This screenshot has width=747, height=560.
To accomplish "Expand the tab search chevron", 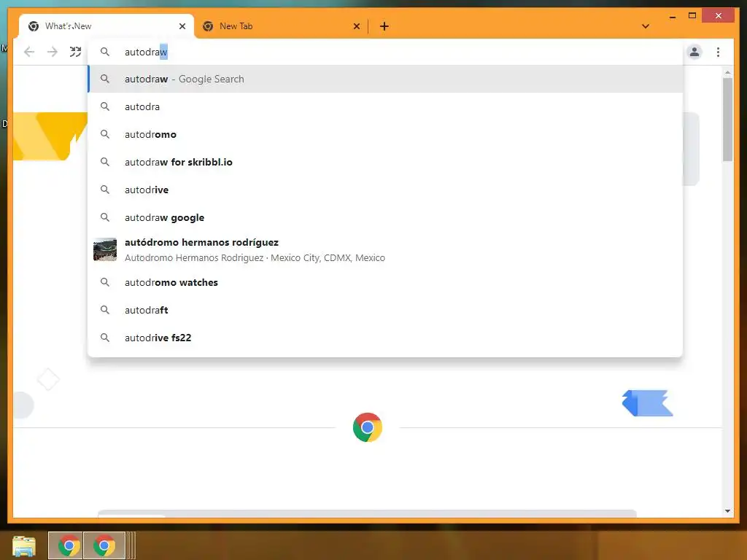I will (x=646, y=26).
